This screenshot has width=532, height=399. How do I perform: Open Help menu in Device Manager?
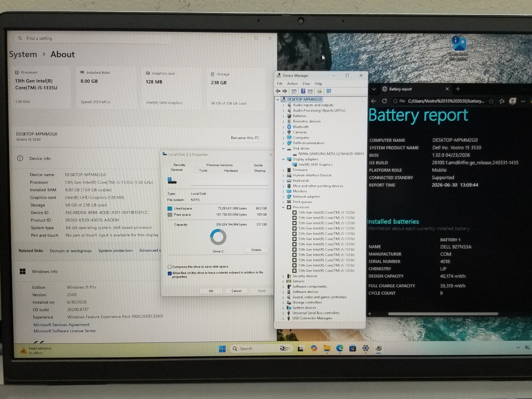click(319, 84)
